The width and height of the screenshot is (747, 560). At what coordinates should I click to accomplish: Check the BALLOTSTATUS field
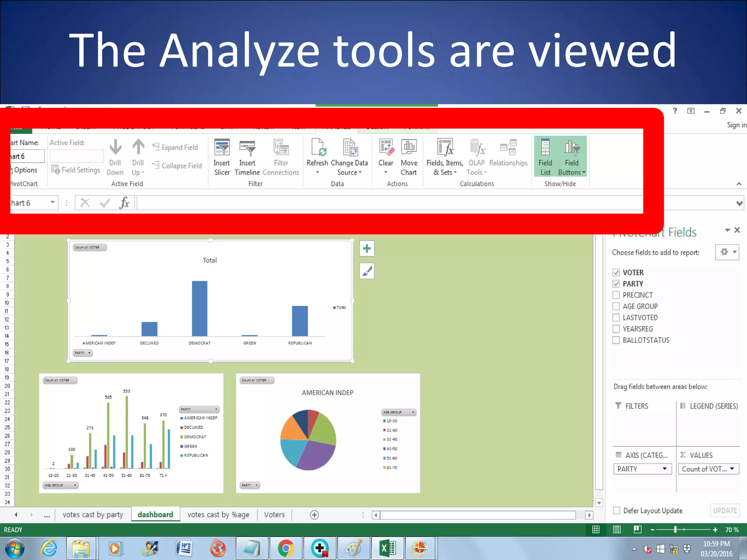click(x=616, y=340)
